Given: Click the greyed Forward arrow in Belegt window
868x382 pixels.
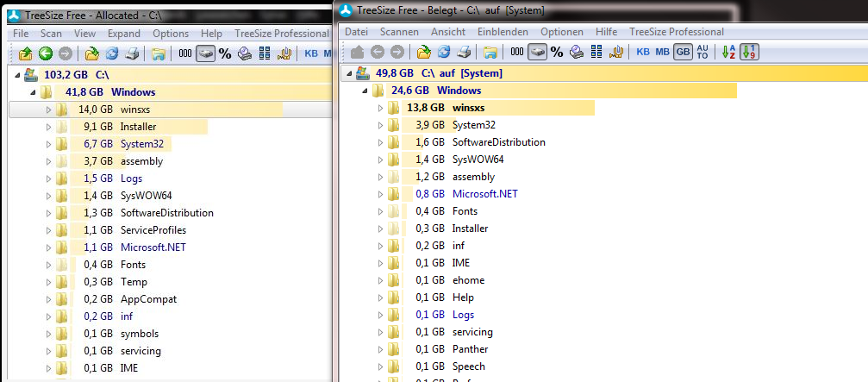Looking at the screenshot, I should click(397, 52).
